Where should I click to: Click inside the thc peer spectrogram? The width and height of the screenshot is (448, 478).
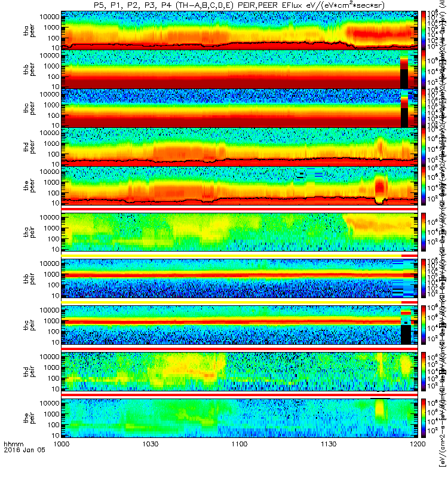coord(240,108)
